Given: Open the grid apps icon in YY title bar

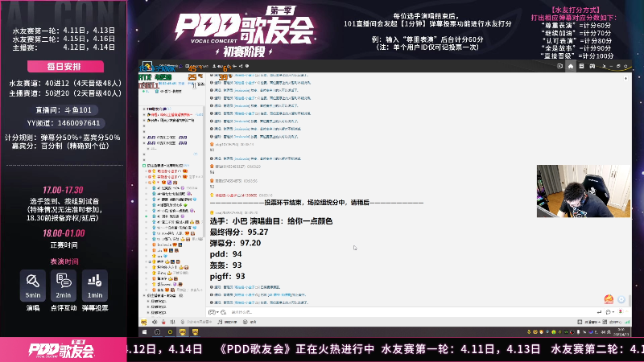Looking at the screenshot, I should [x=581, y=66].
